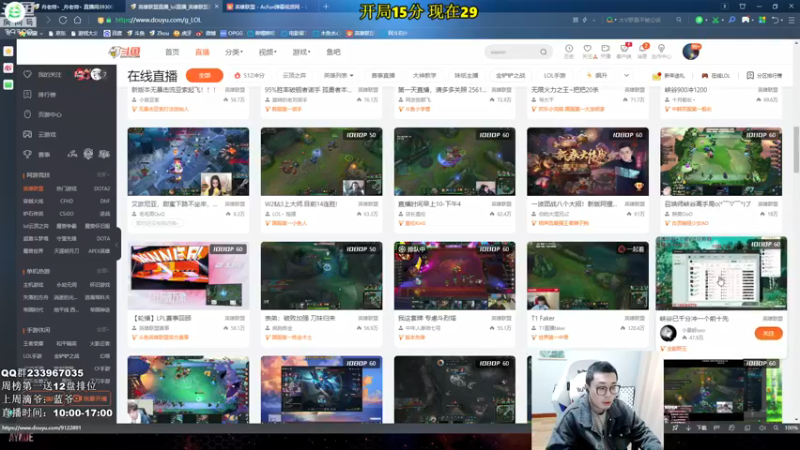The image size is (800, 450).
Task: Expand the 游戏 dropdown in the top nav
Action: [301, 52]
